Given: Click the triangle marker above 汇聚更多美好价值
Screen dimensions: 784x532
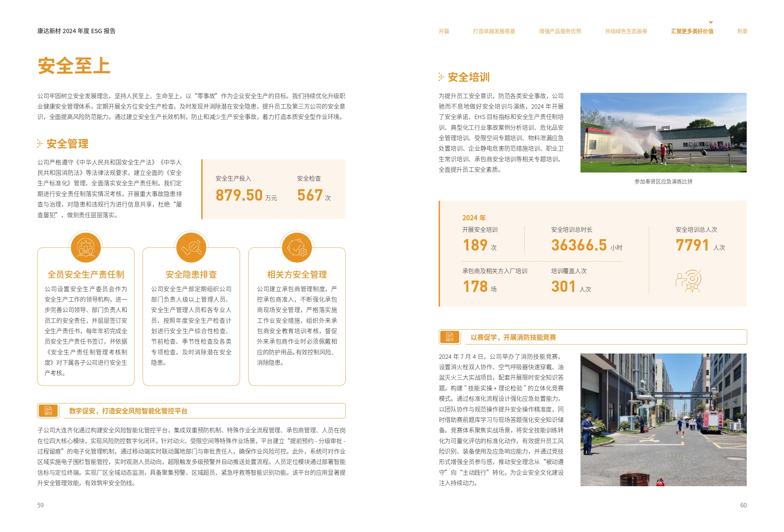Looking at the screenshot, I should (710, 22).
